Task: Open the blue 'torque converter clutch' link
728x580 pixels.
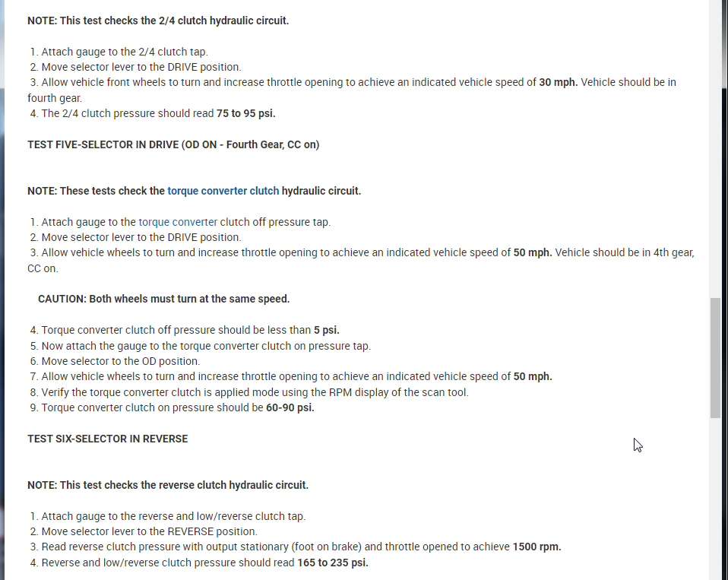Action: (223, 191)
